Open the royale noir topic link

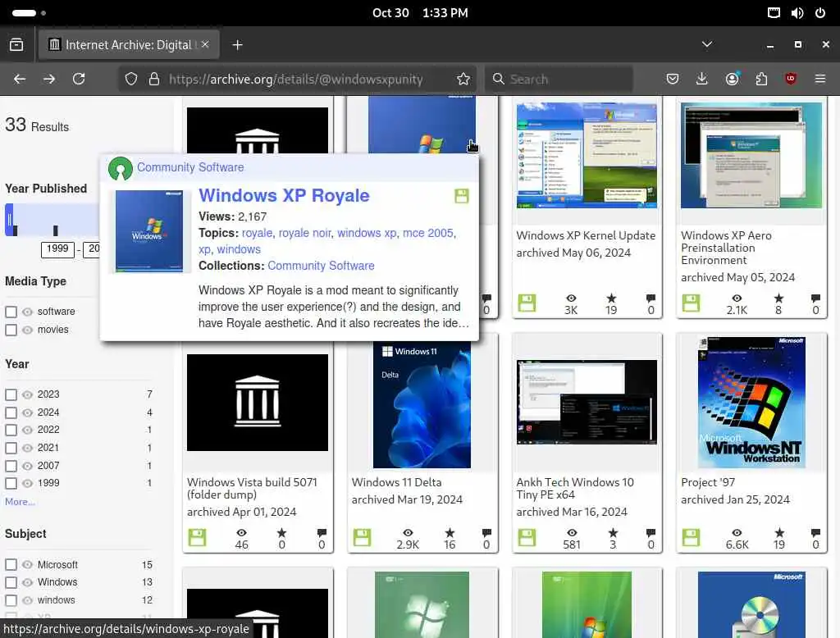[x=305, y=233]
